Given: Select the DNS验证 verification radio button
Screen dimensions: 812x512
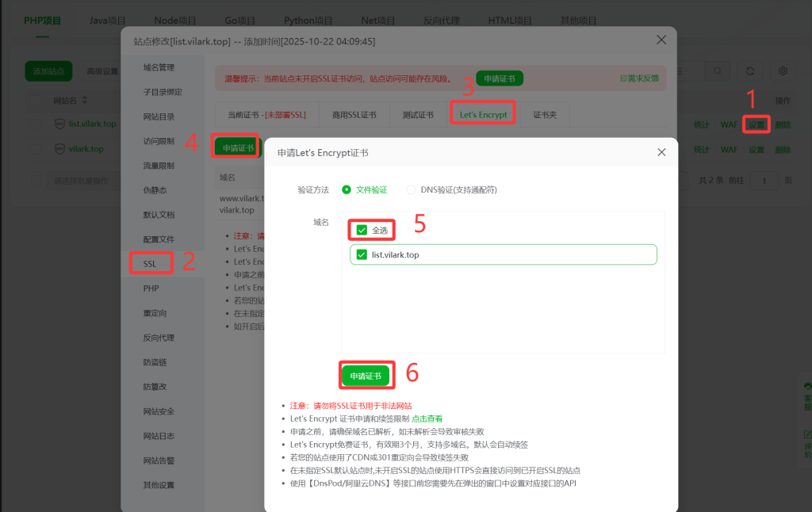Looking at the screenshot, I should [x=411, y=189].
